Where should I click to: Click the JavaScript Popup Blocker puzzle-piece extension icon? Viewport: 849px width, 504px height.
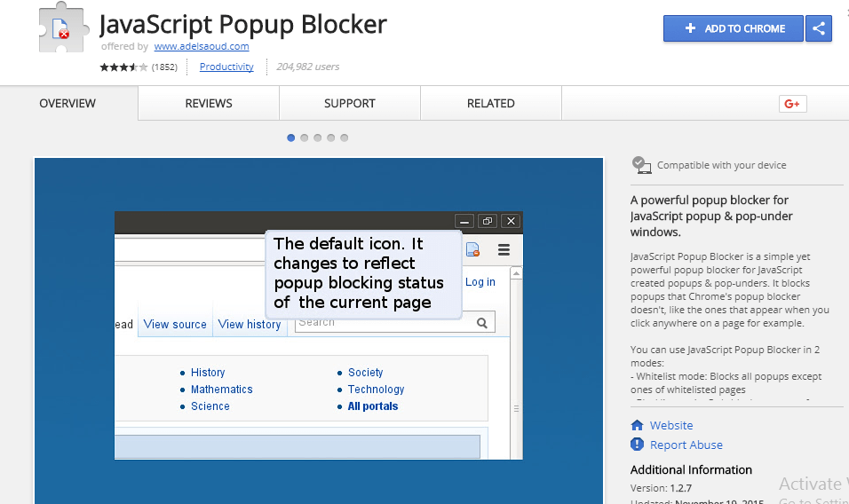pos(63,27)
